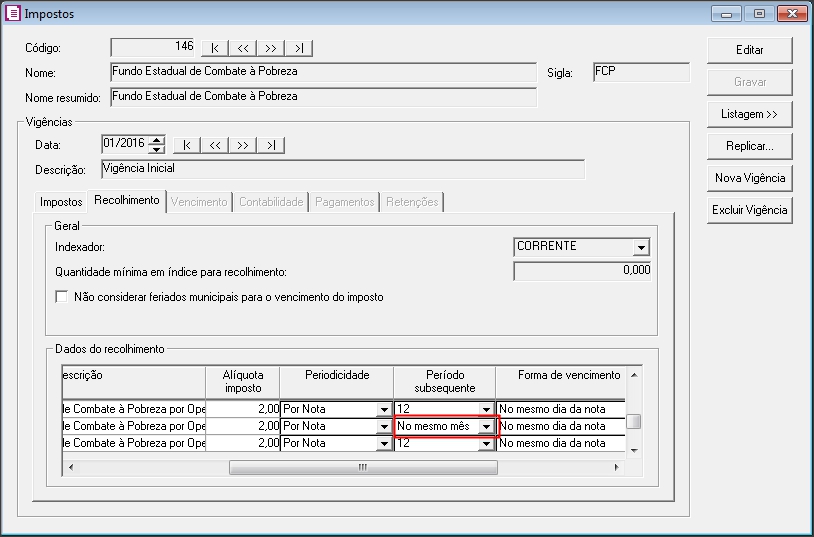
Task: Click the Editar button
Action: click(x=749, y=50)
